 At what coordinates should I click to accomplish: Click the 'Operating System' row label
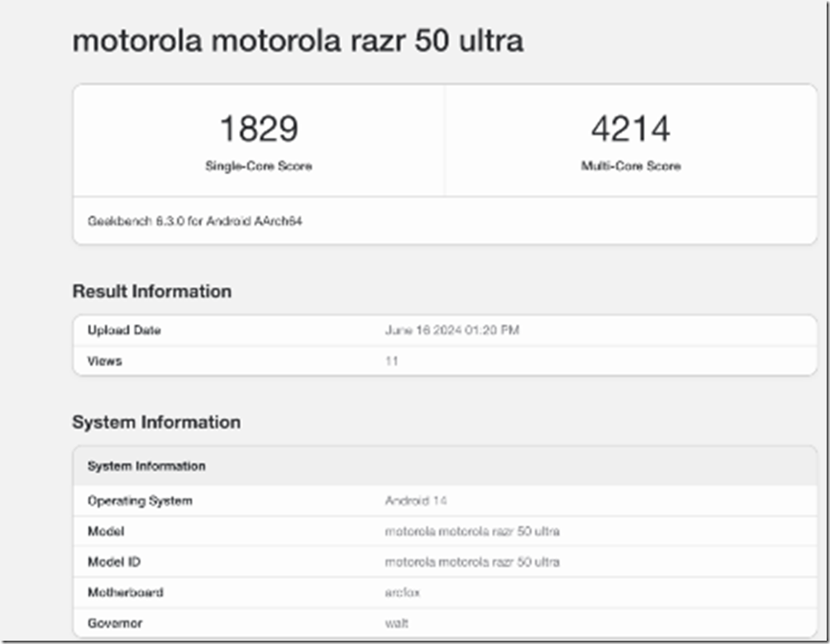coord(140,501)
